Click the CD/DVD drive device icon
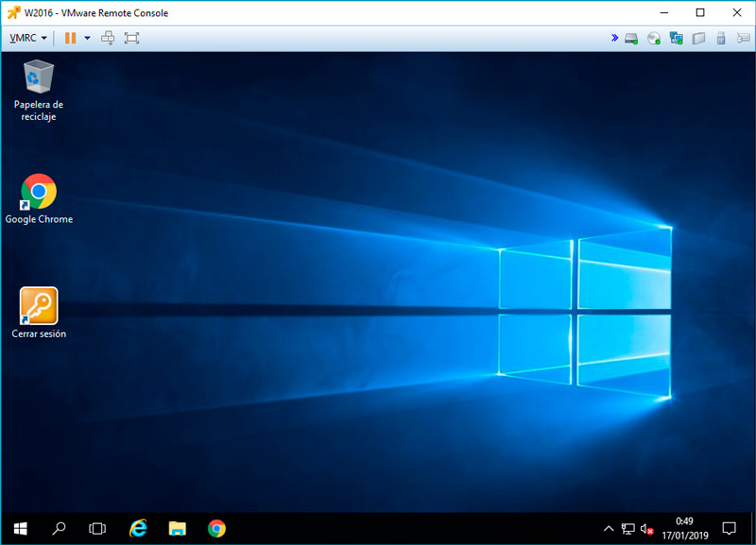Screen dimensions: 756x545 [x=654, y=38]
